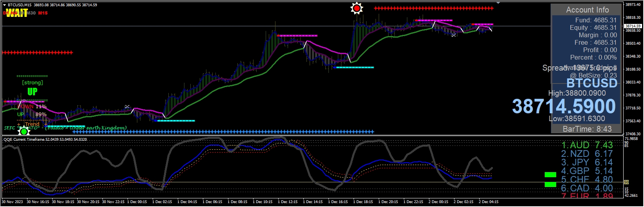Select the yellow WAIT signal label

(16, 13)
